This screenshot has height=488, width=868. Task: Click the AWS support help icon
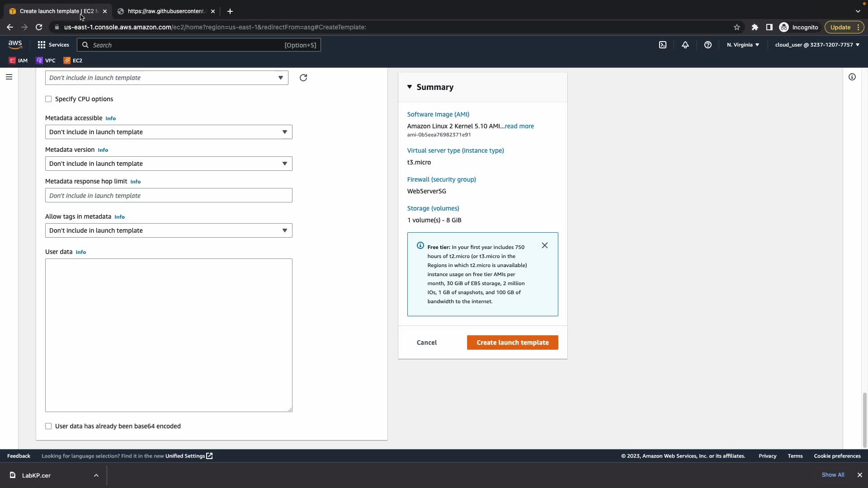tap(708, 45)
